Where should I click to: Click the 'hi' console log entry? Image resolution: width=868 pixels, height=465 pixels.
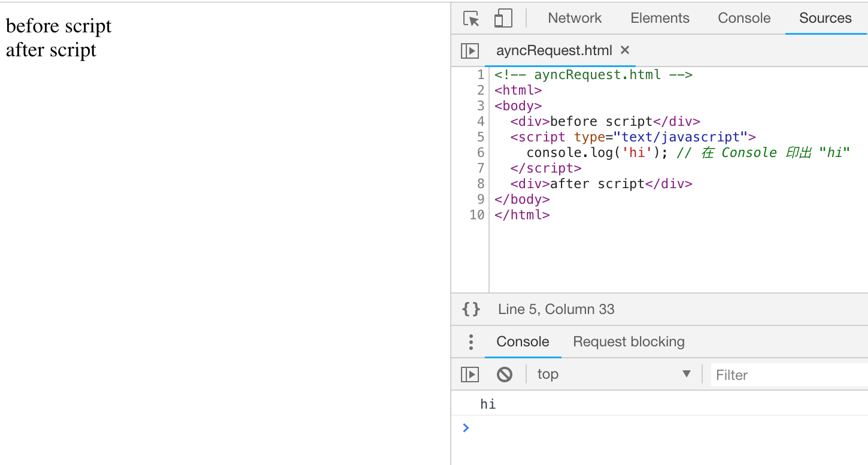point(488,403)
